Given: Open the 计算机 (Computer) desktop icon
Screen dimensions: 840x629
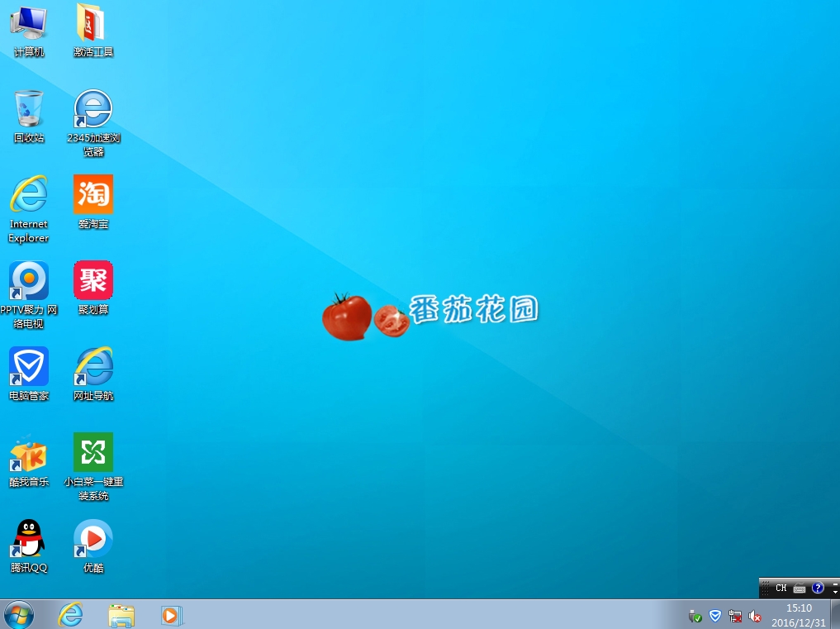Looking at the screenshot, I should [x=29, y=30].
